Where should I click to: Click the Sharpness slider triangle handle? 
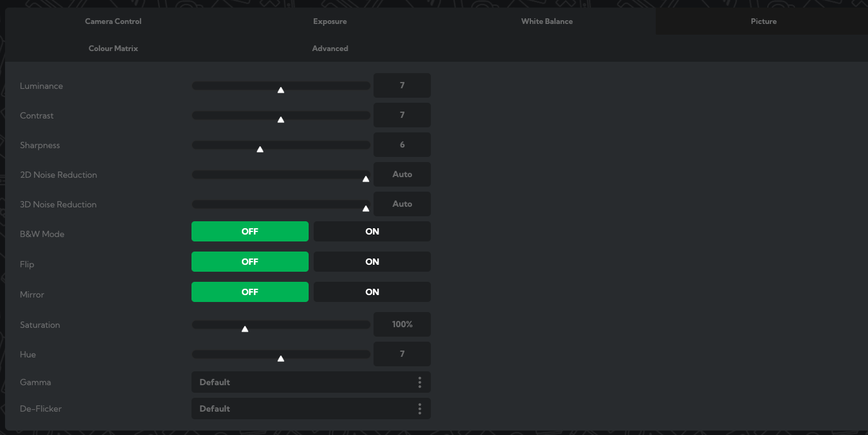[x=260, y=149]
